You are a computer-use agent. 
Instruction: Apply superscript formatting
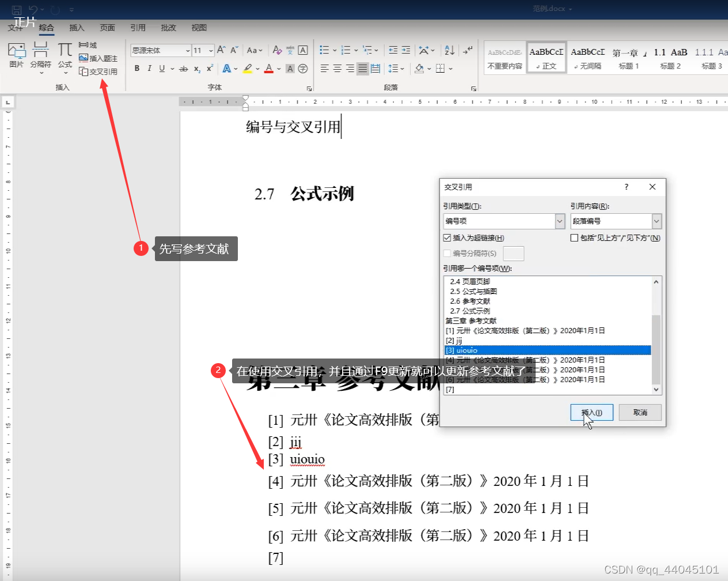click(210, 69)
